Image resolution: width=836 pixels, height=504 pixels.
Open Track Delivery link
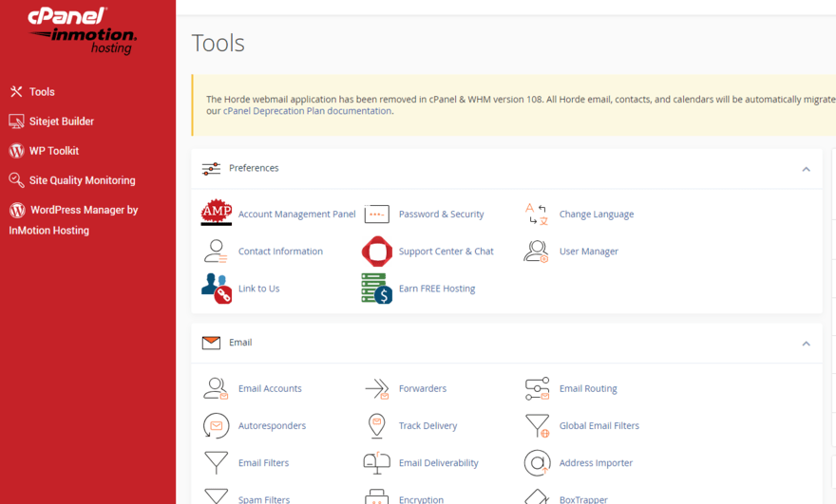tap(427, 425)
